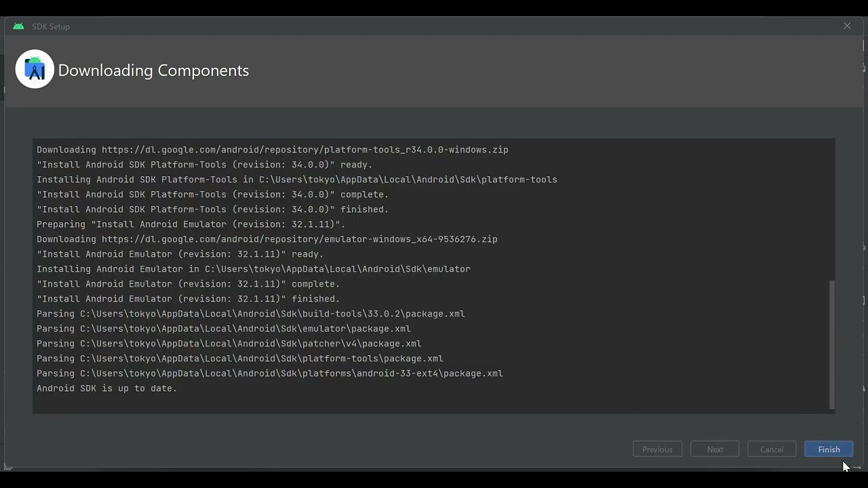Screen dimensions: 868x488
Task: Click the 'Downloading Components' heading
Action: (x=153, y=70)
